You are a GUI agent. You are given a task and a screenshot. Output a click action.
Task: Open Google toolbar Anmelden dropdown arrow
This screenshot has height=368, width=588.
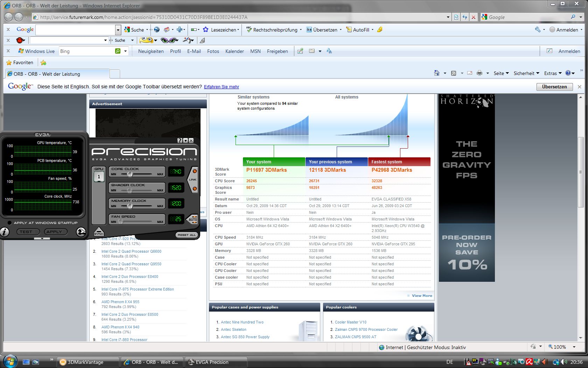(x=582, y=30)
